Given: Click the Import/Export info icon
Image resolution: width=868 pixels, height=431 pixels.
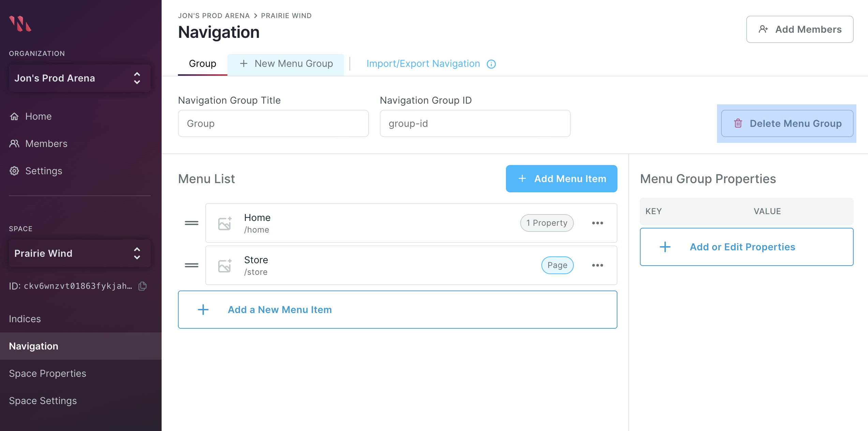Looking at the screenshot, I should [491, 64].
